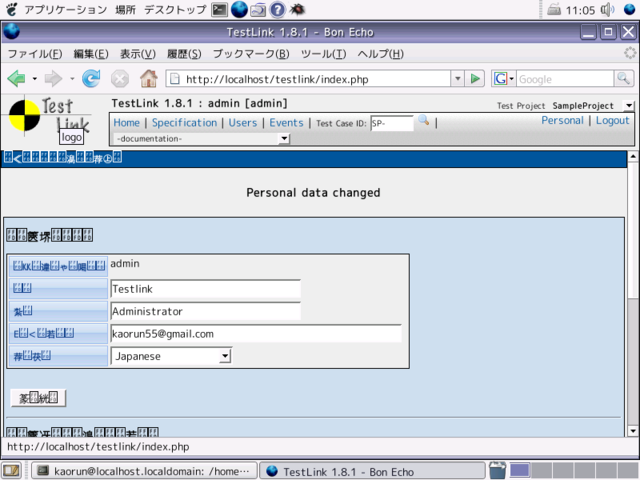
Task: Reload the page with the refresh icon
Action: (x=91, y=78)
